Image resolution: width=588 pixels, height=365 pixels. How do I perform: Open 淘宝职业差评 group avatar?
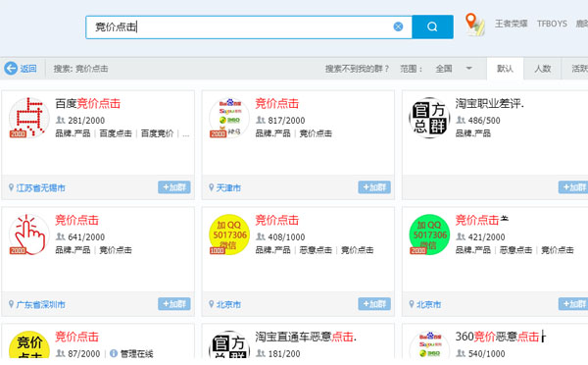click(x=429, y=118)
